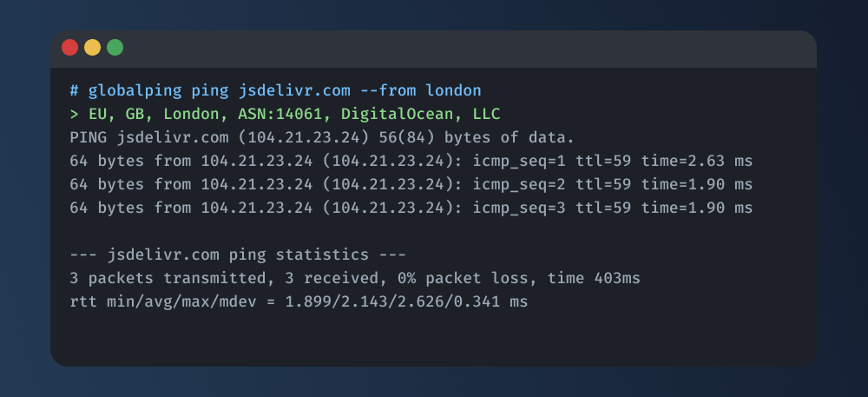Select the icmp_seq=3 response line
The image size is (868, 397).
[411, 208]
